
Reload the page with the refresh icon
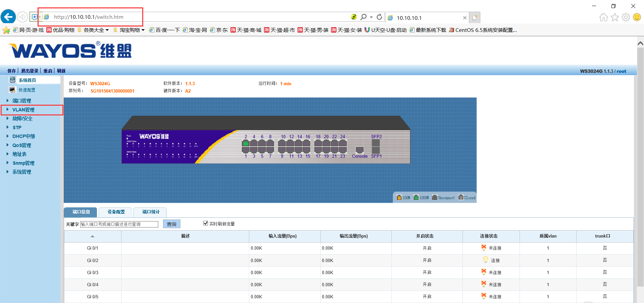click(x=379, y=17)
